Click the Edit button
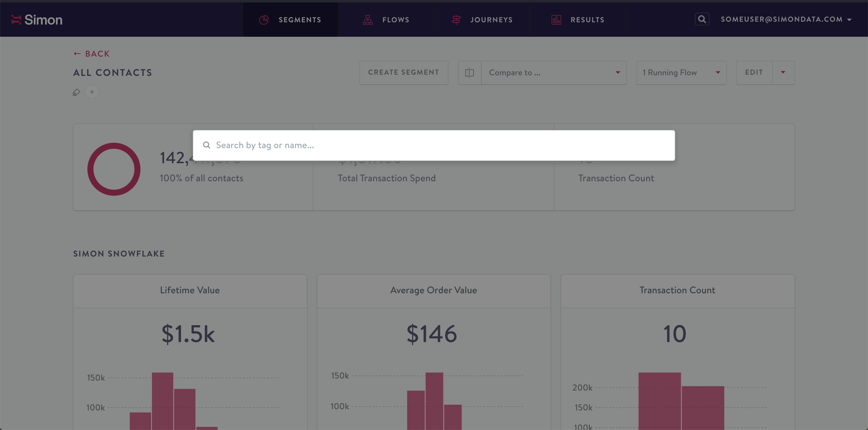This screenshot has height=430, width=868. point(754,72)
